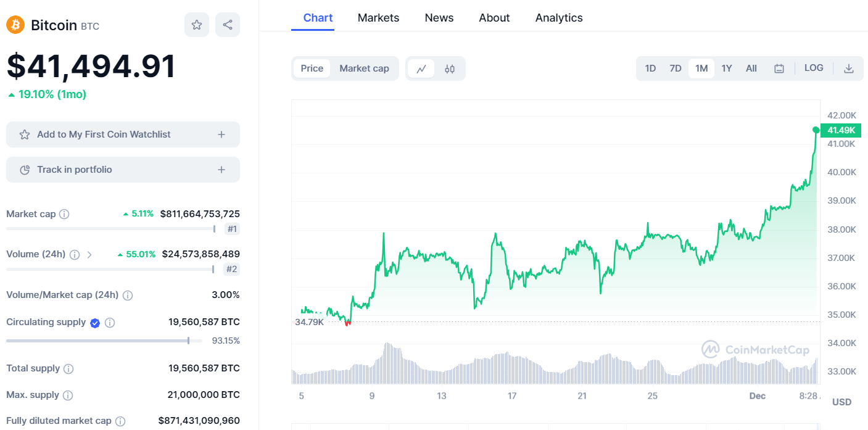Click info icon next to Volume (24h)
This screenshot has width=868, height=430.
coord(75,254)
